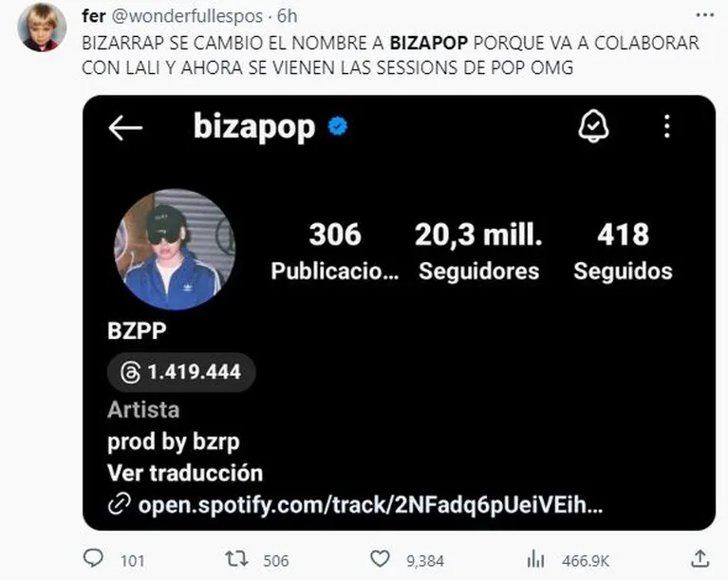Open the tweet's more options ellipsis
Image resolution: width=728 pixels, height=580 pixels.
705,15
